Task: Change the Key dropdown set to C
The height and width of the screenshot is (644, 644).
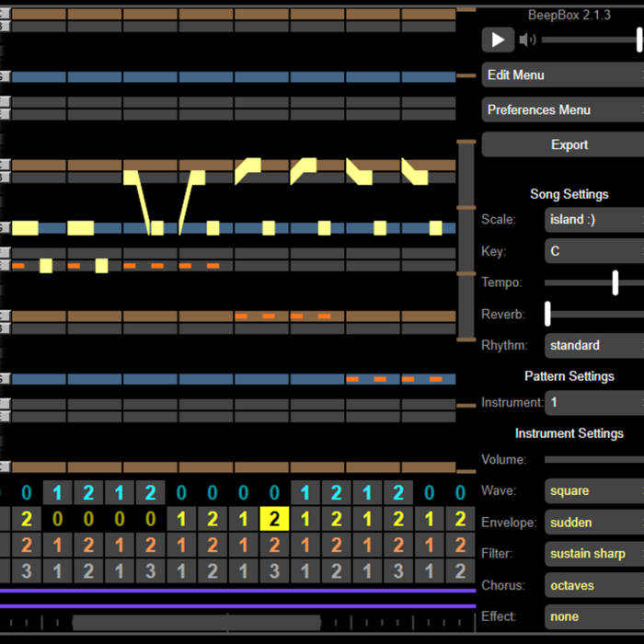Action: (x=594, y=251)
